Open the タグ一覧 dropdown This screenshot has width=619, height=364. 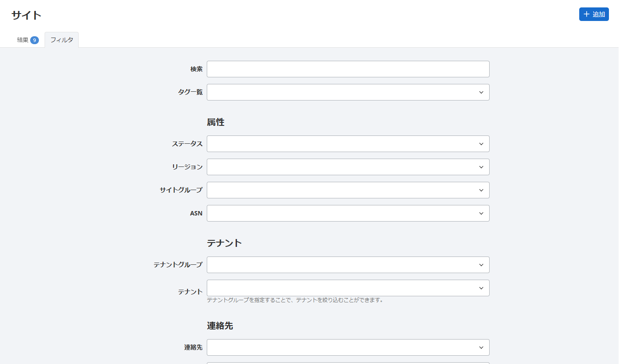(348, 92)
